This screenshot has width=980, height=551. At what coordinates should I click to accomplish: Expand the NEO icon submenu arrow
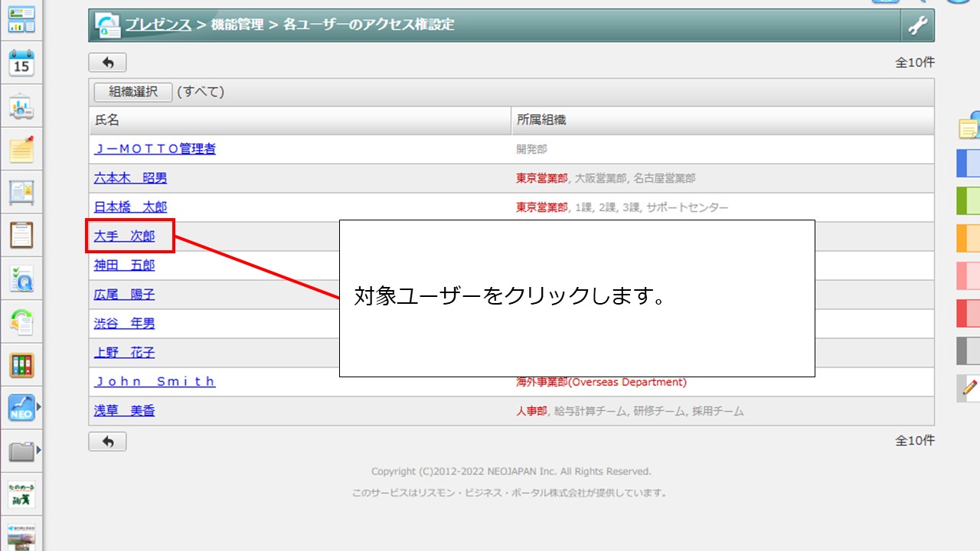pos(39,407)
